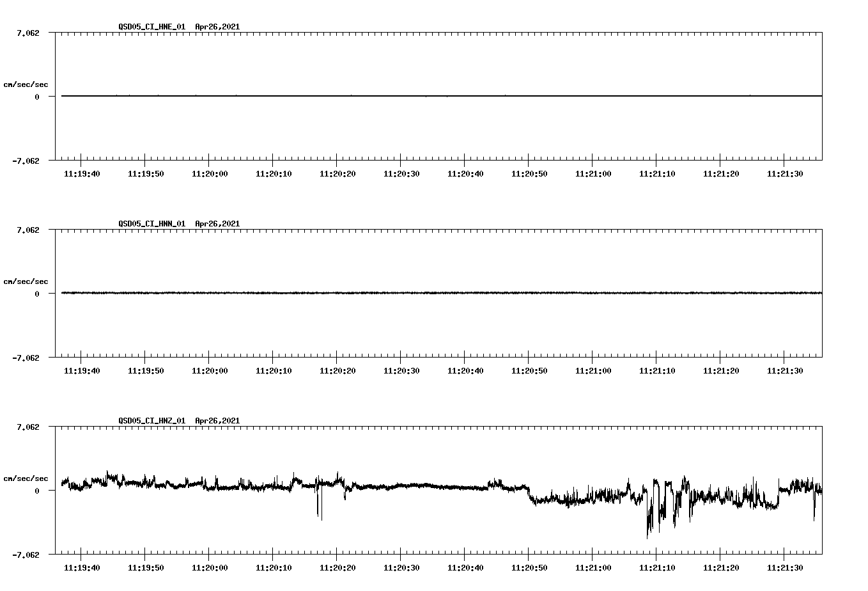868x591 pixels.
Task: Select the Apr26,2021 date on the middle plot
Action: coord(217,225)
